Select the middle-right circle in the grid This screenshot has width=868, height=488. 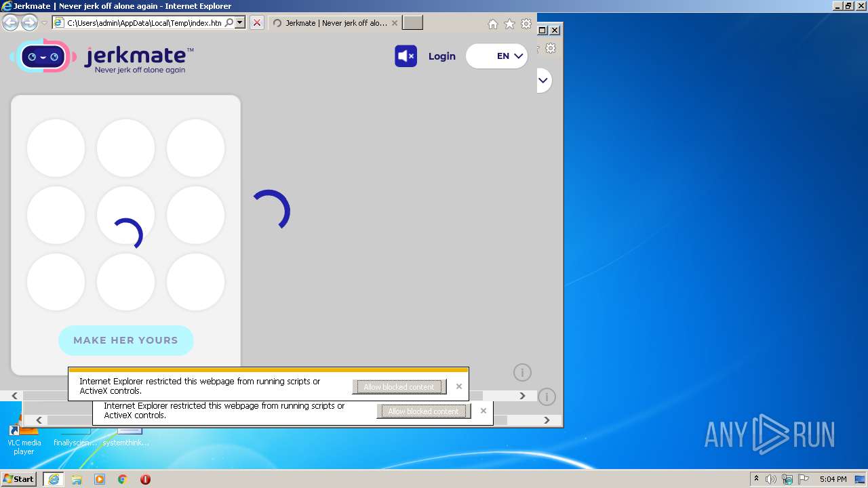(x=195, y=215)
